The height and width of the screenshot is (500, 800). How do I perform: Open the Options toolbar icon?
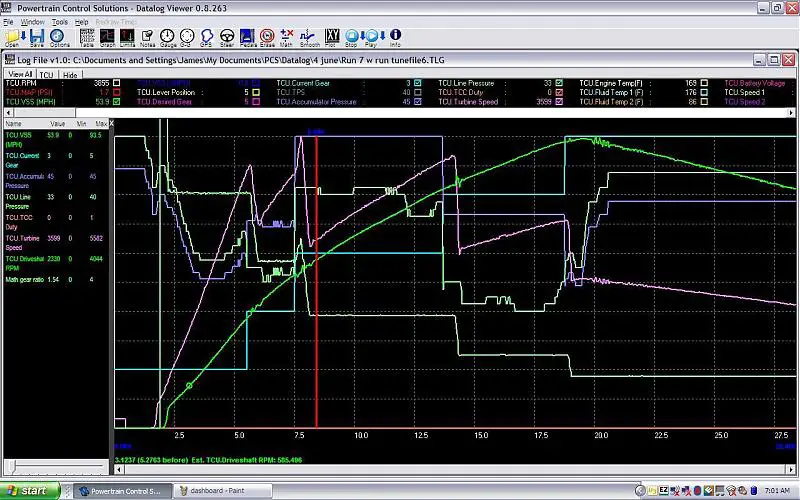[58, 37]
